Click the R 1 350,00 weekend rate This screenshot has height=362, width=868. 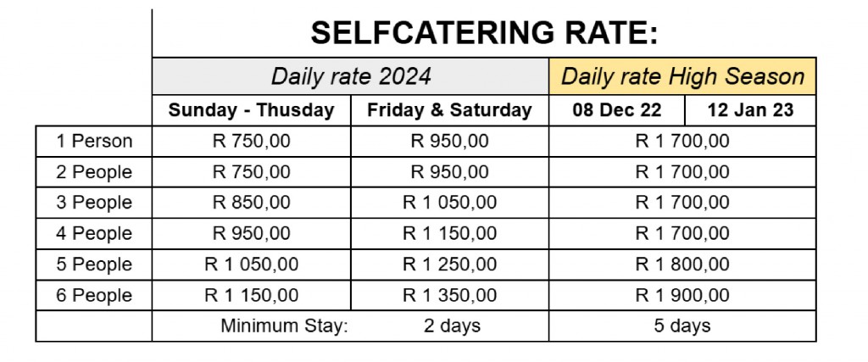coord(449,295)
